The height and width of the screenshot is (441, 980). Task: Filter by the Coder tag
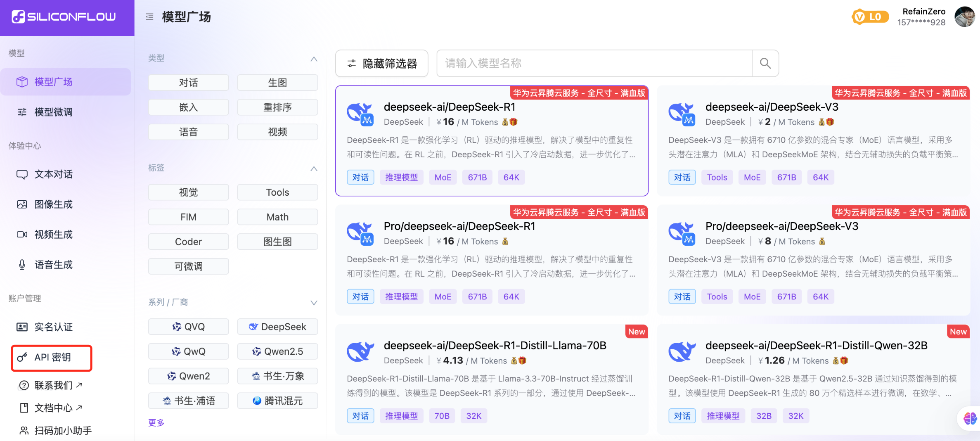pyautogui.click(x=188, y=242)
